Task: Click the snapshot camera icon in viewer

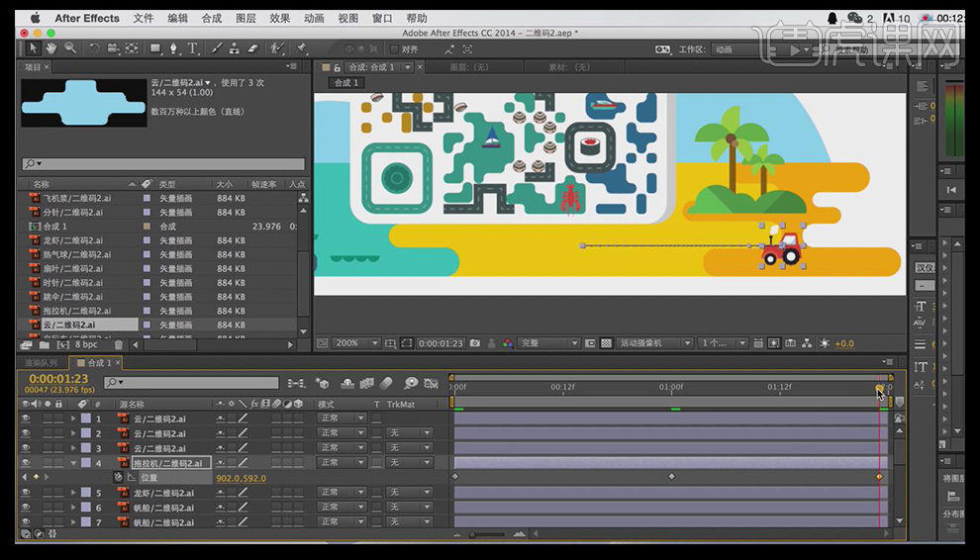Action: tap(475, 343)
